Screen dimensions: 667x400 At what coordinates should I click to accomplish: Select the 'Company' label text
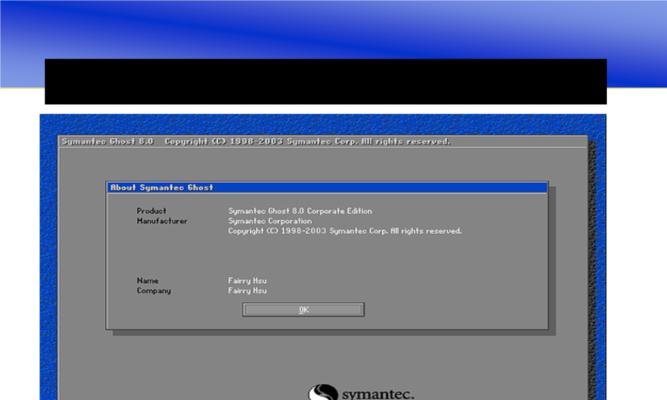(154, 291)
